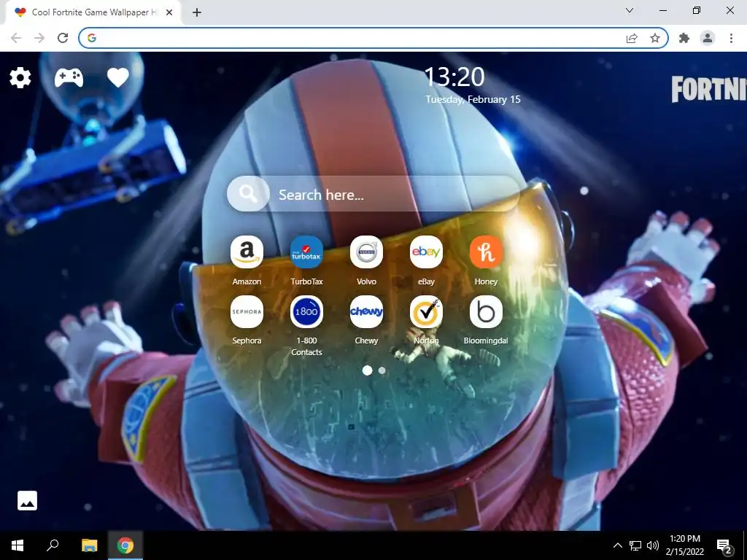Viewport: 747px width, 560px height.
Task: Select the first shortcuts page dot
Action: click(368, 370)
